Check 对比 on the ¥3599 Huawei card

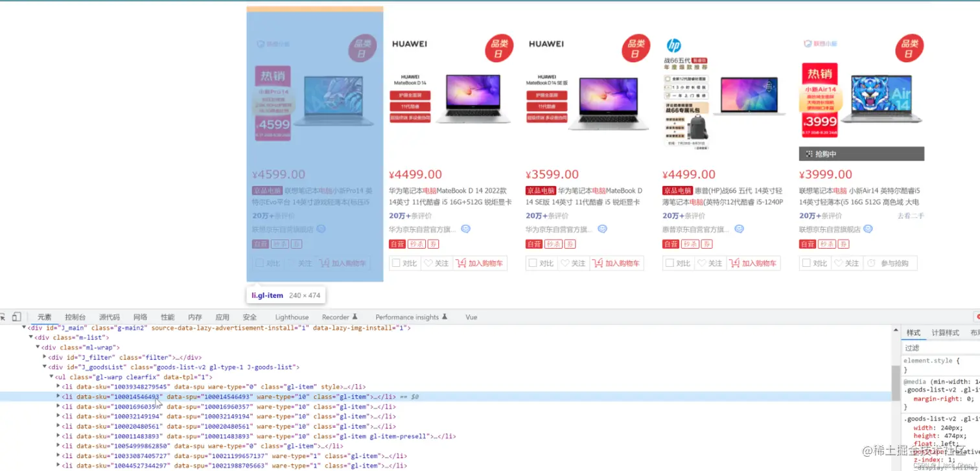pyautogui.click(x=533, y=263)
